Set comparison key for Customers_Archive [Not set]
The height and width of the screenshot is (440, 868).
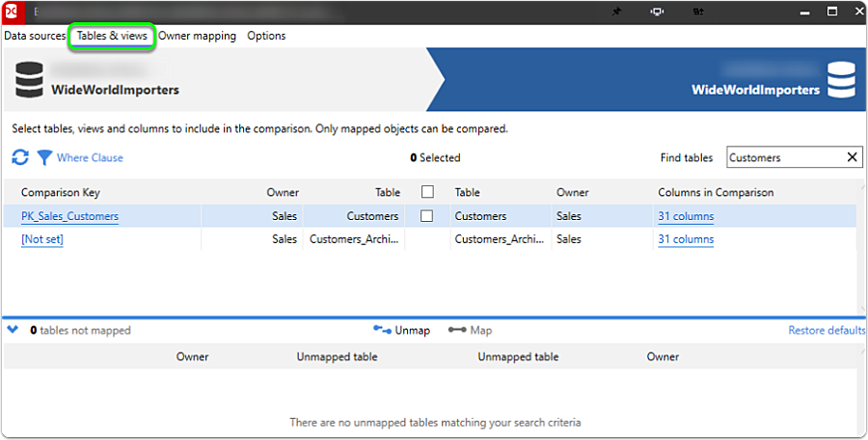pyautogui.click(x=41, y=239)
